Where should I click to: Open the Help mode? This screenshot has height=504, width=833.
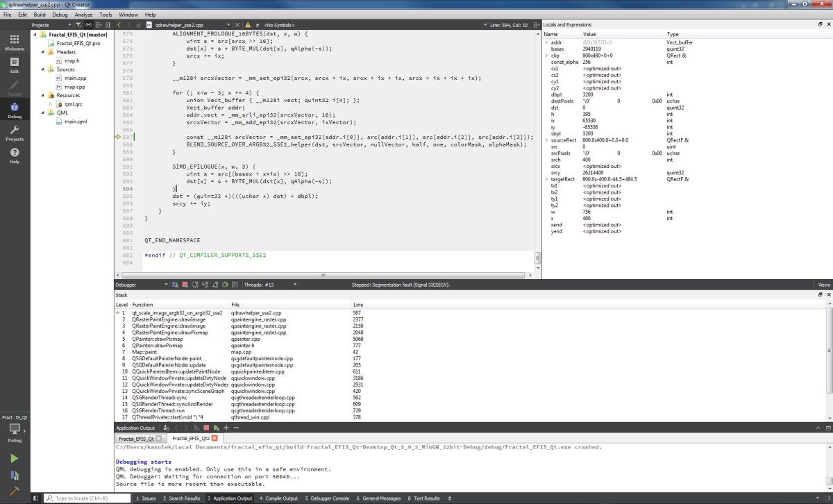pos(15,156)
